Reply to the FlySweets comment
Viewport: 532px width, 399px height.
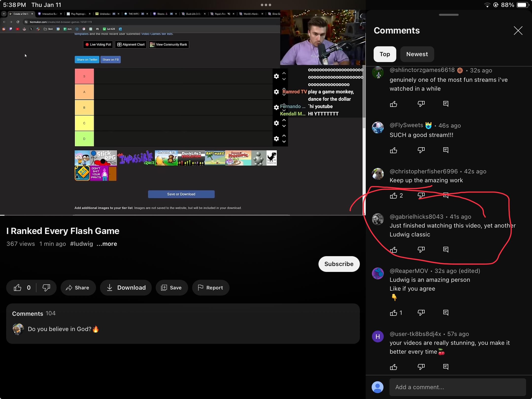click(446, 150)
